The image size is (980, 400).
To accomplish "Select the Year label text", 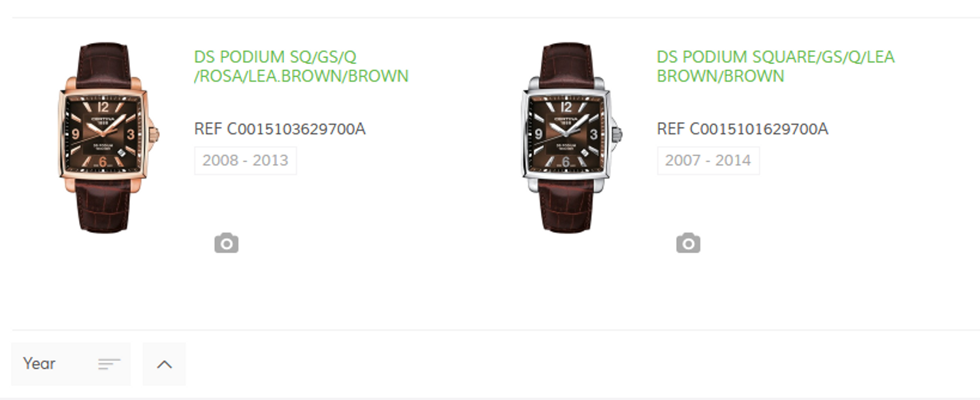I will pyautogui.click(x=39, y=363).
